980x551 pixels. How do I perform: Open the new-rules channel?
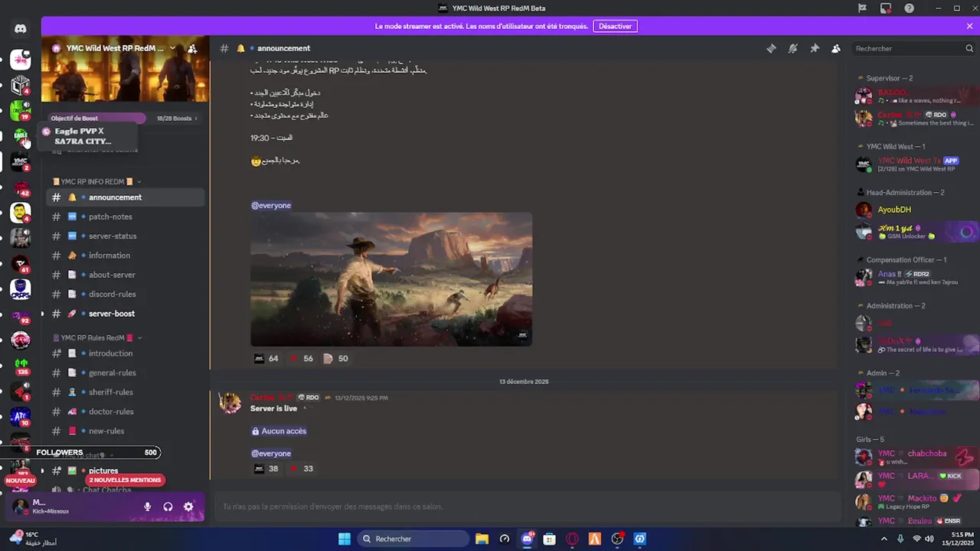[125, 431]
